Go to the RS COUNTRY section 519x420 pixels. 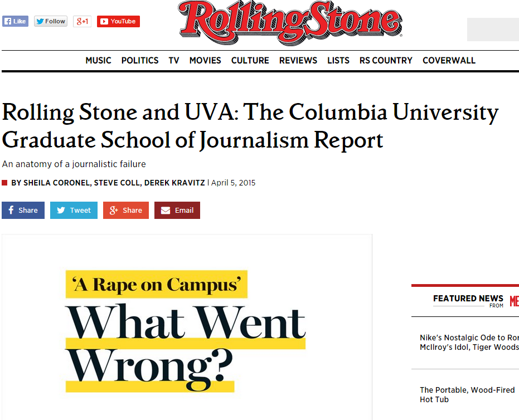click(x=385, y=60)
